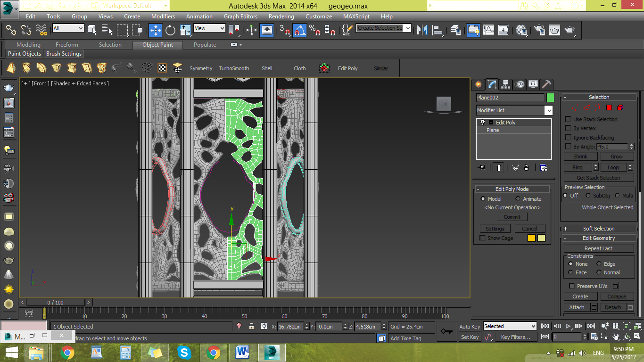Click the Grow selection button

click(x=617, y=156)
